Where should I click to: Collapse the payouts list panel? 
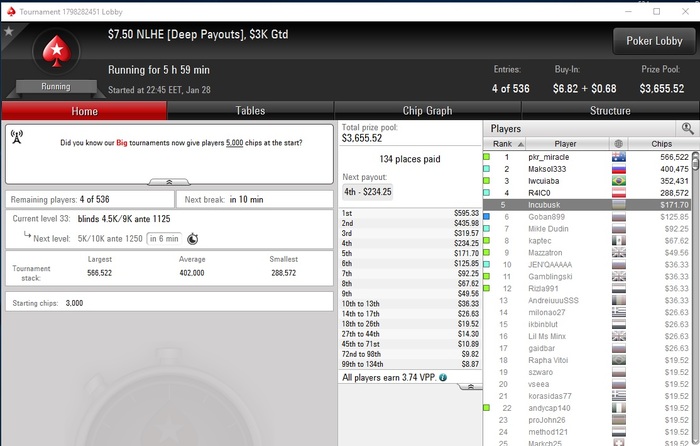point(470,387)
